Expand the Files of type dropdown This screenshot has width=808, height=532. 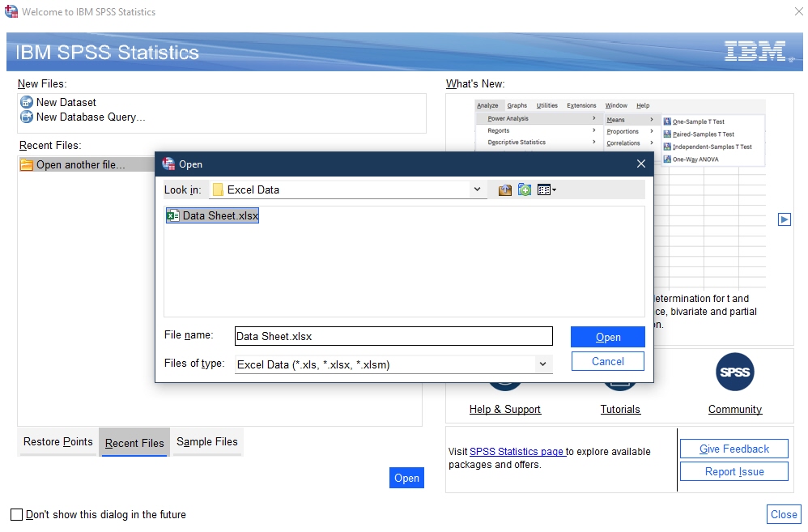[542, 364]
